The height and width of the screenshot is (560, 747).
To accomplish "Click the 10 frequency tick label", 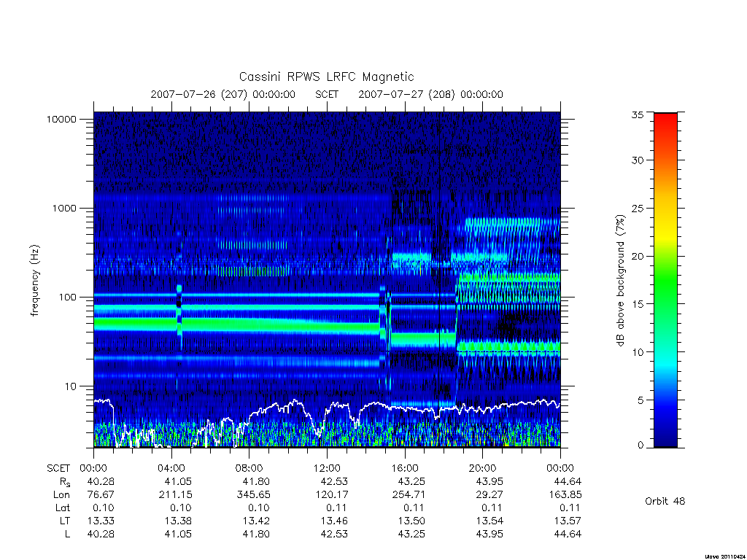I will click(x=71, y=386).
